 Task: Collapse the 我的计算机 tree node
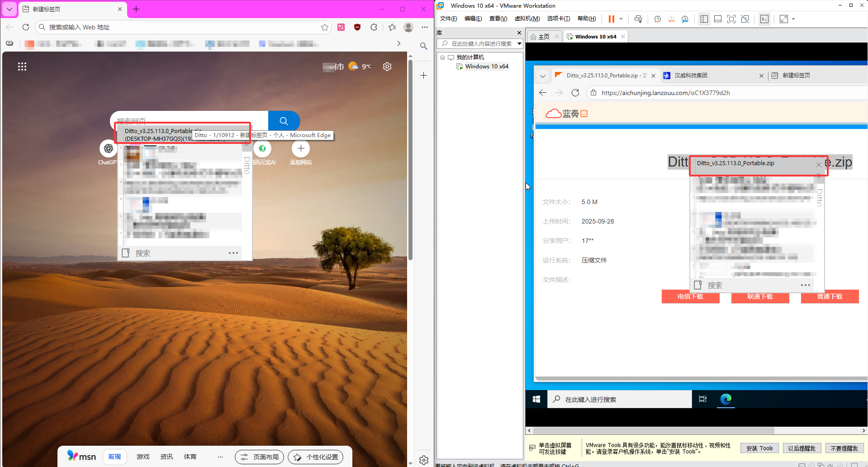[442, 57]
